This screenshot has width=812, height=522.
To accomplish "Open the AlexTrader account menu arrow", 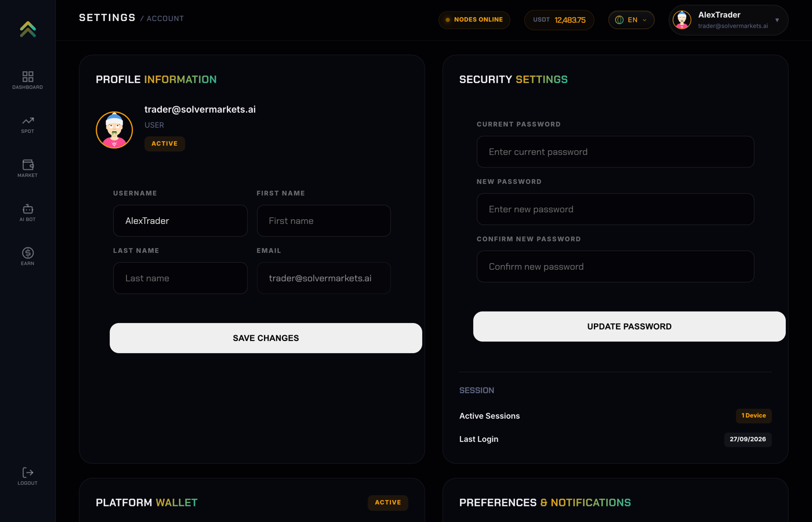I will point(777,20).
